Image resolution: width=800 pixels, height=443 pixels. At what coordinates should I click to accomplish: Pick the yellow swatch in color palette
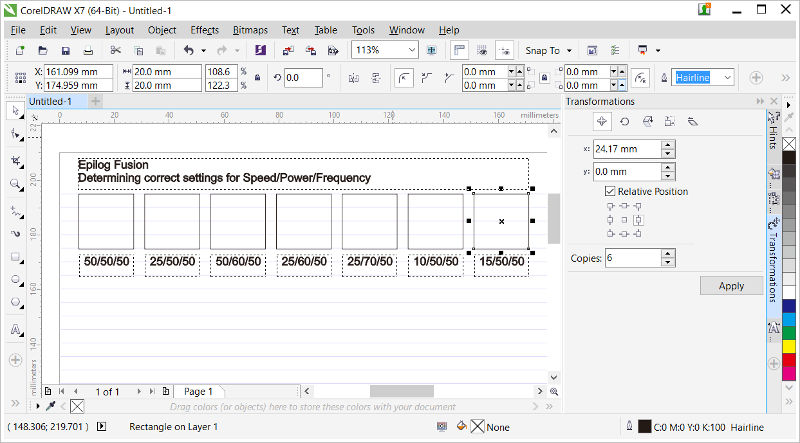tap(789, 346)
